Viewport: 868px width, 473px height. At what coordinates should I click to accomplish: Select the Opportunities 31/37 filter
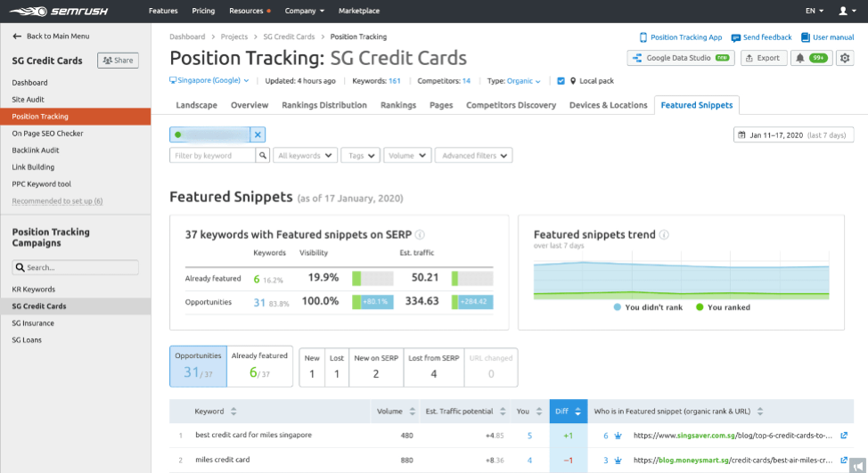(198, 366)
